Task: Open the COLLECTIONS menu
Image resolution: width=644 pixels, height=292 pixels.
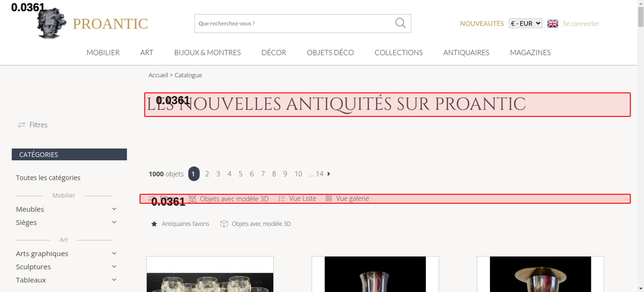Action: pos(399,52)
